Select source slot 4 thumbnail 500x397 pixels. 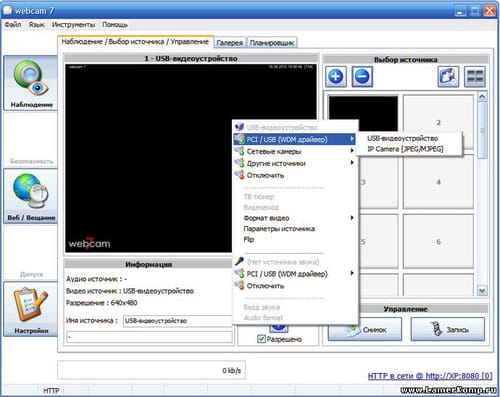click(x=438, y=182)
